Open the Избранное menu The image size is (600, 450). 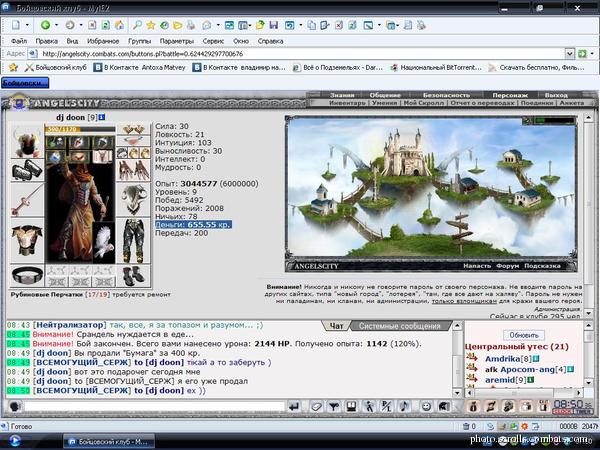pyautogui.click(x=103, y=41)
